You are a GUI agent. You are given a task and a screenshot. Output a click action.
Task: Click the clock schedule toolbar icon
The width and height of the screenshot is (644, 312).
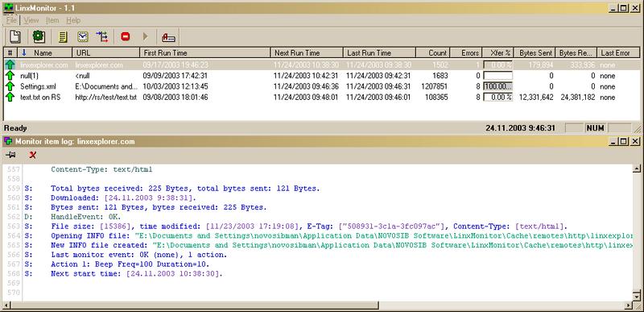(x=83, y=37)
